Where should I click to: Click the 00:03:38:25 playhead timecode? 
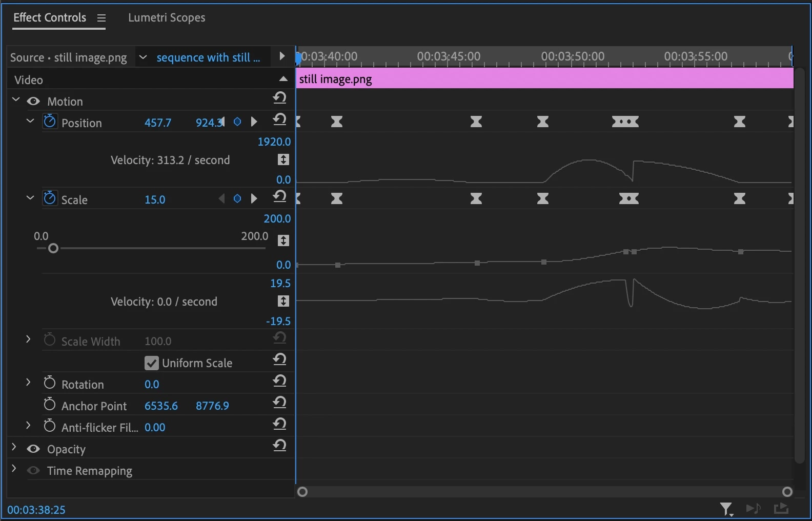point(36,510)
